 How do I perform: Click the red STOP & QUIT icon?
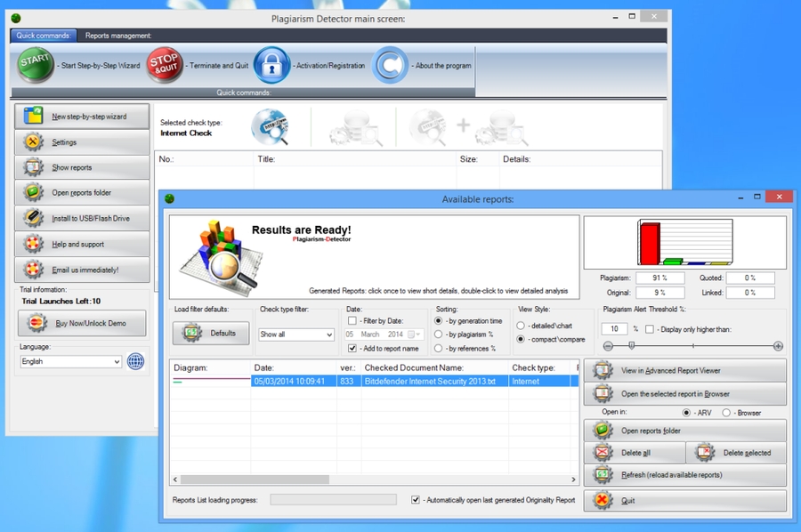point(165,65)
